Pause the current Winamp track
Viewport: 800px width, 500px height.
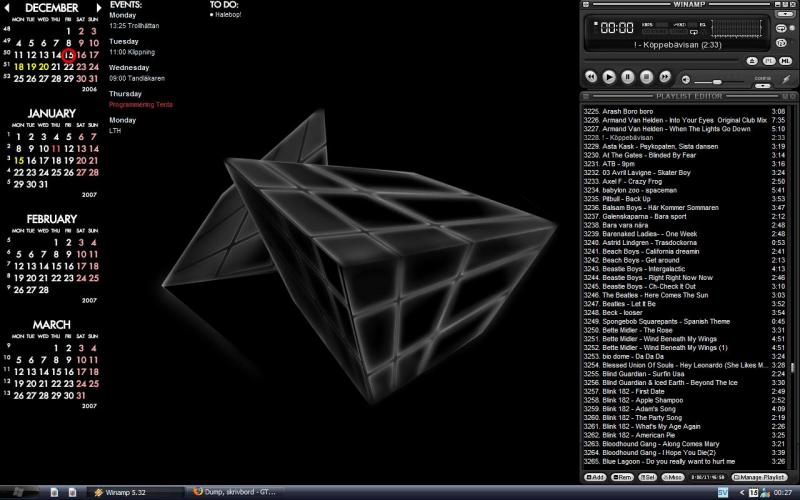click(628, 77)
